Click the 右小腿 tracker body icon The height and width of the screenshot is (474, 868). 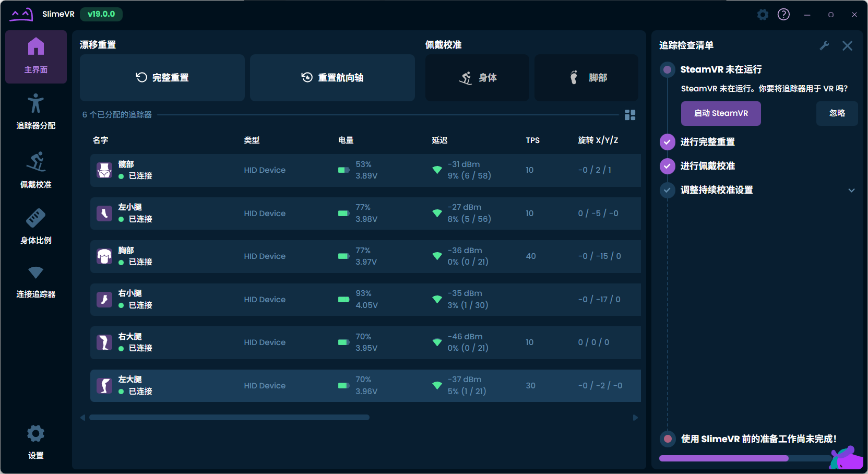[x=104, y=300]
